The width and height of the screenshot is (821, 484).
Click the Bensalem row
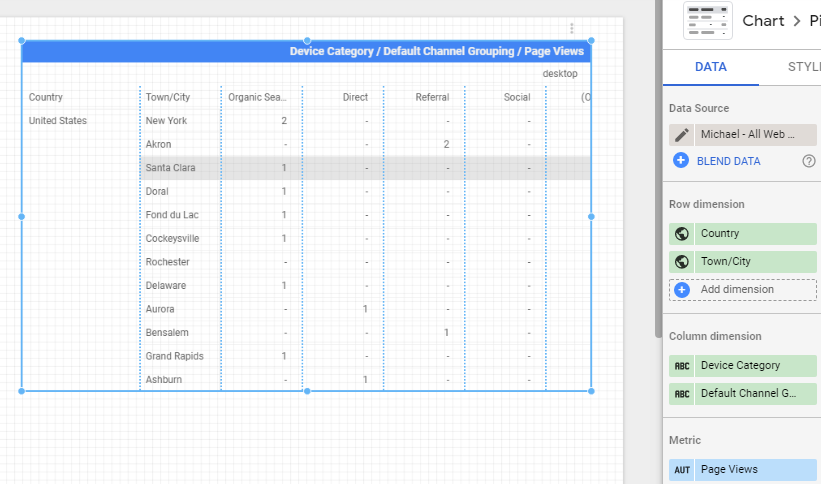(365, 333)
